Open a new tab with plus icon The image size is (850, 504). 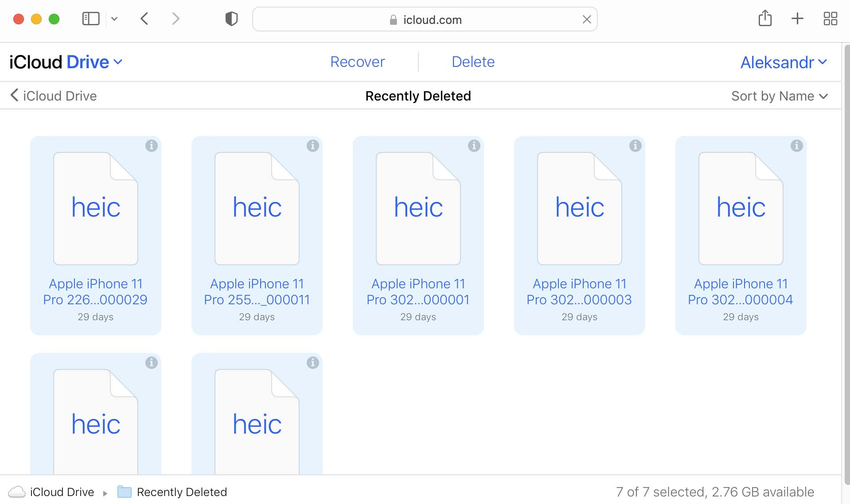[x=797, y=19]
